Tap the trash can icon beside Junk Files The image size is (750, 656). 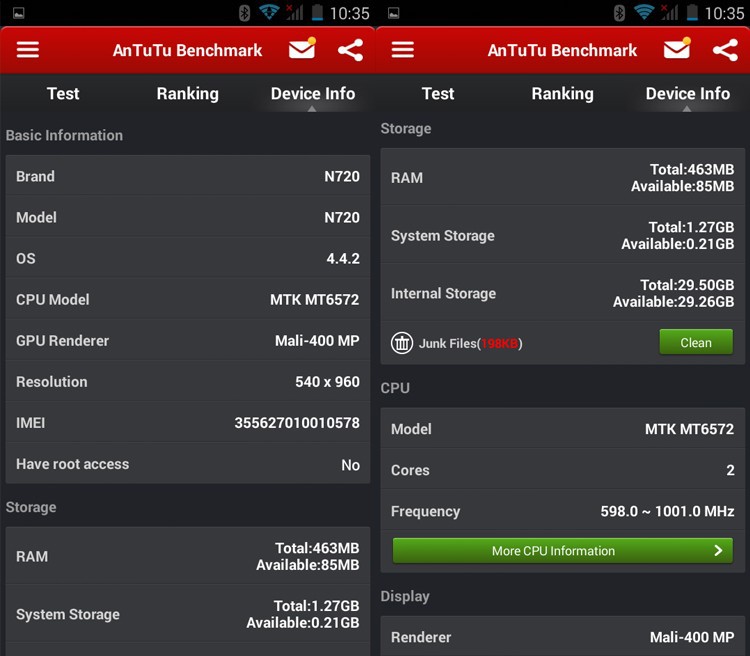[x=402, y=343]
